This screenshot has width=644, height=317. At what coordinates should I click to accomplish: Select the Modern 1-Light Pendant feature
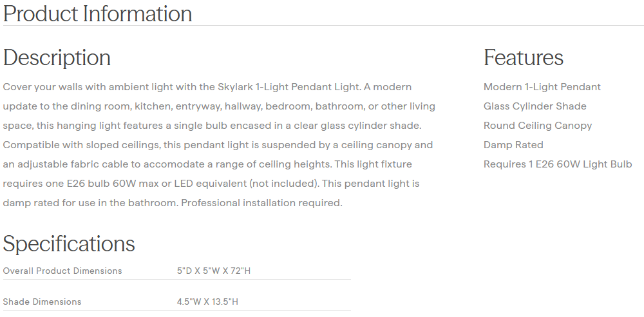pyautogui.click(x=542, y=87)
